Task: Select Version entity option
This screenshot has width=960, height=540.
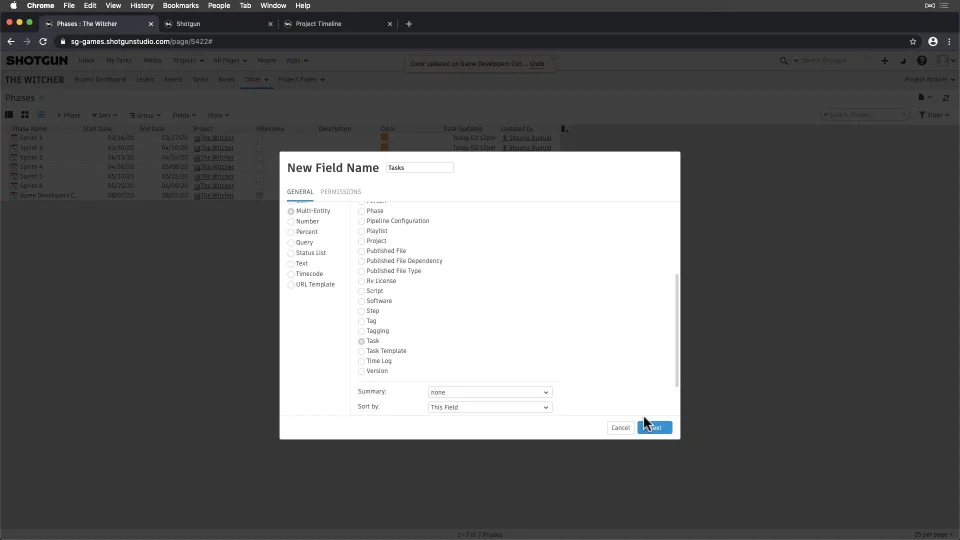Action: [361, 372]
